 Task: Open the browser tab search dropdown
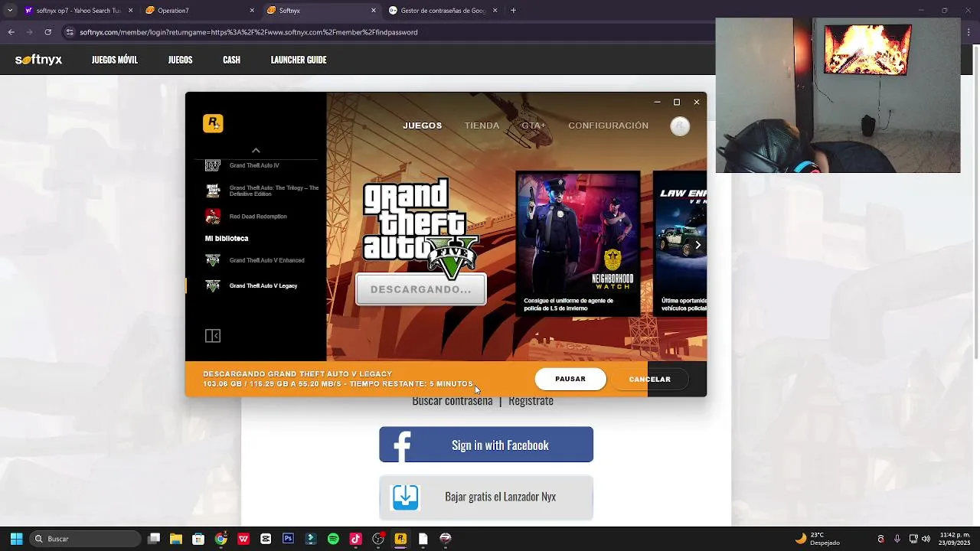(9, 11)
